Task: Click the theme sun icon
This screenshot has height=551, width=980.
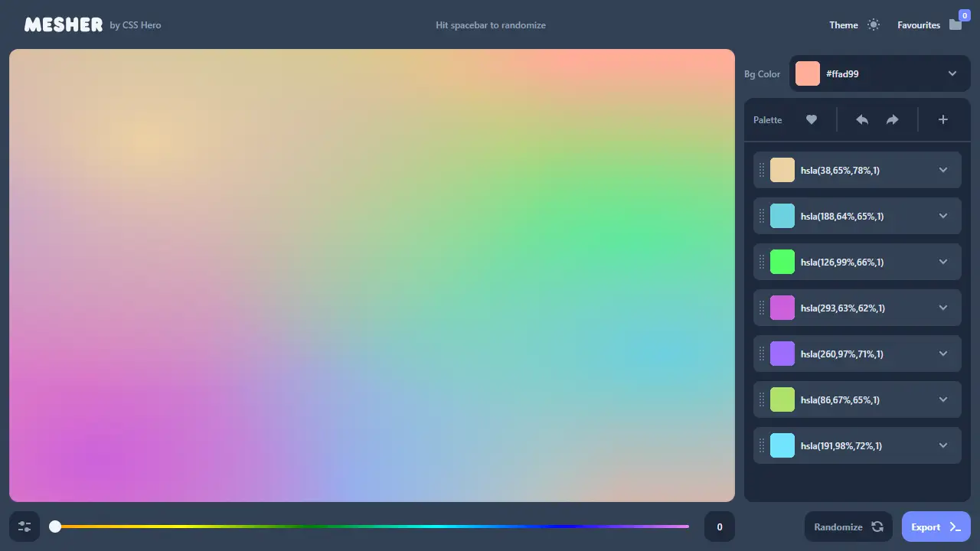Action: (875, 24)
